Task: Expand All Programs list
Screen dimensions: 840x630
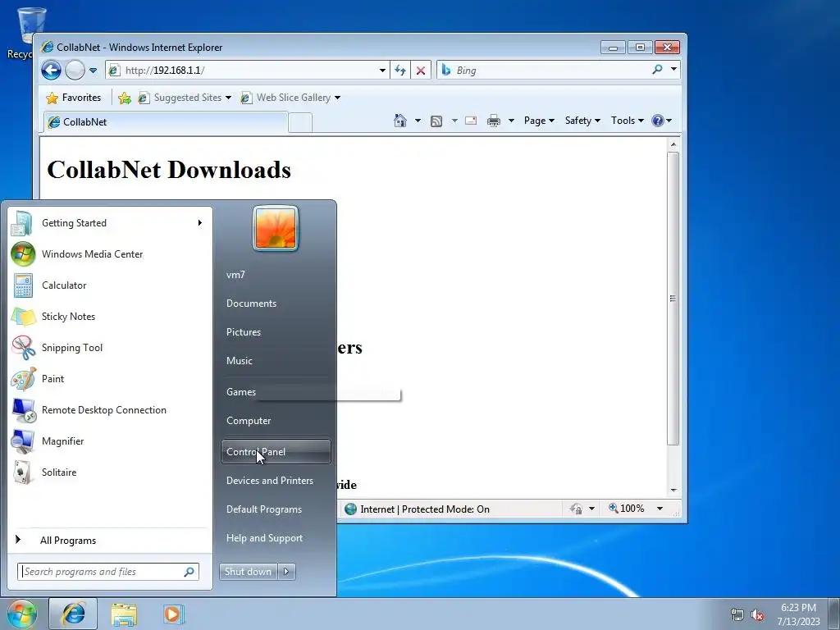Action: pyautogui.click(x=110, y=541)
